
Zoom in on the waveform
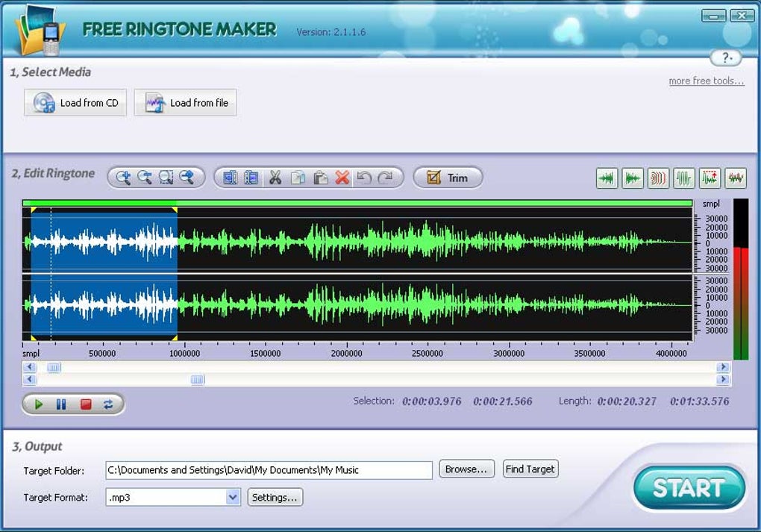(122, 177)
